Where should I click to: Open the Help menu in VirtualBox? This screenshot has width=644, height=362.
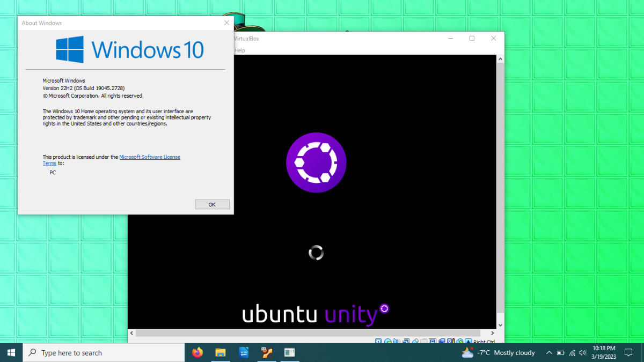(x=240, y=50)
